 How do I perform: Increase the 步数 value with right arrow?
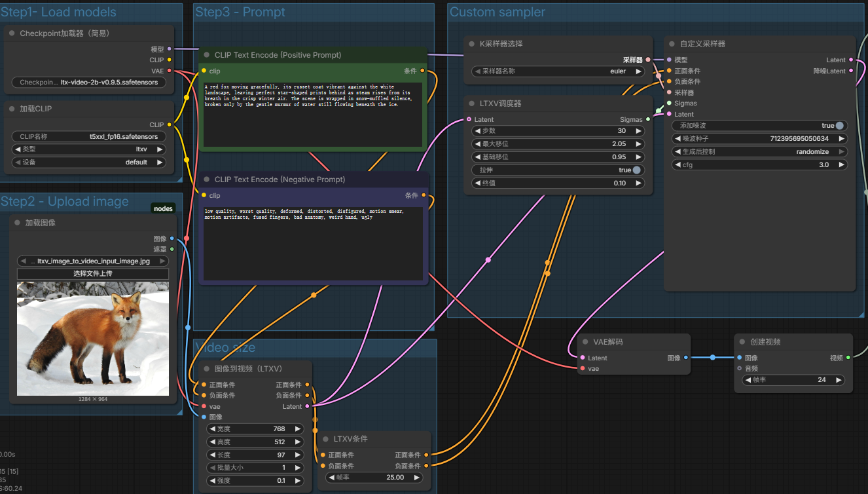(x=638, y=131)
